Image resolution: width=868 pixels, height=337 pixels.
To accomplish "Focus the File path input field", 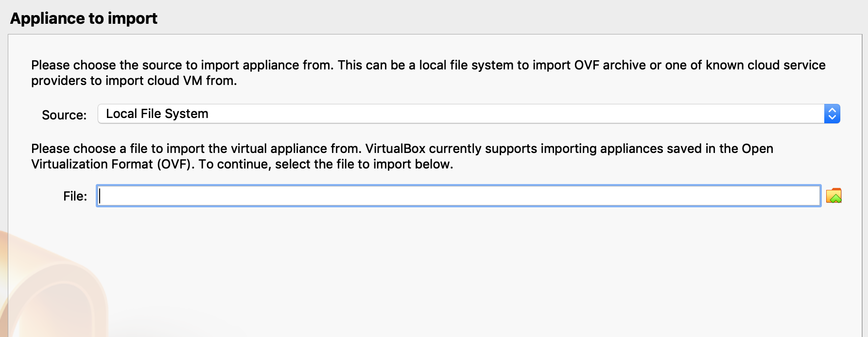I will [458, 196].
